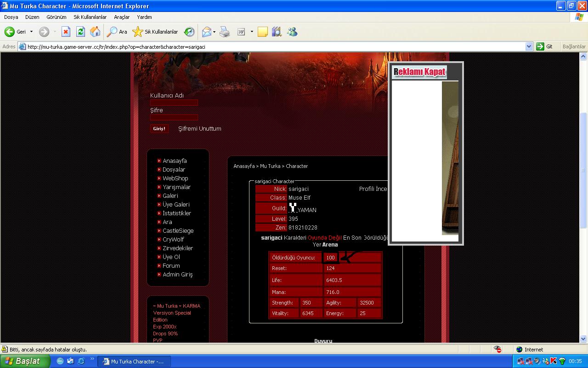Click the vertical scrollbar down arrow
Viewport: 588px width, 368px height.
[584, 339]
